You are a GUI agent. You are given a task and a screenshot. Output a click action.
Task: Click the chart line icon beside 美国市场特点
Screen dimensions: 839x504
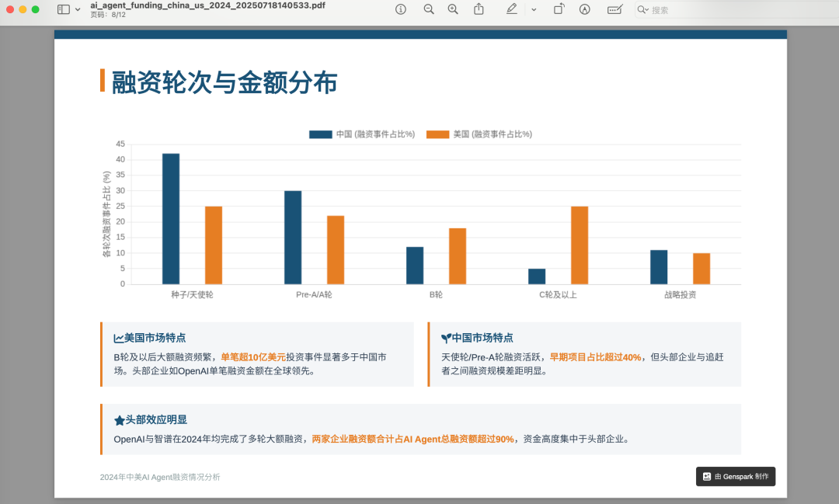[118, 338]
